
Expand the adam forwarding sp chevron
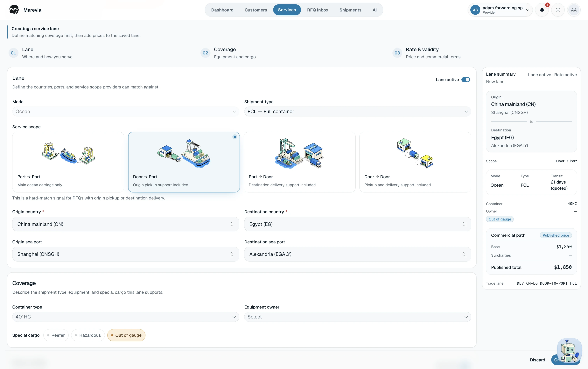528,10
